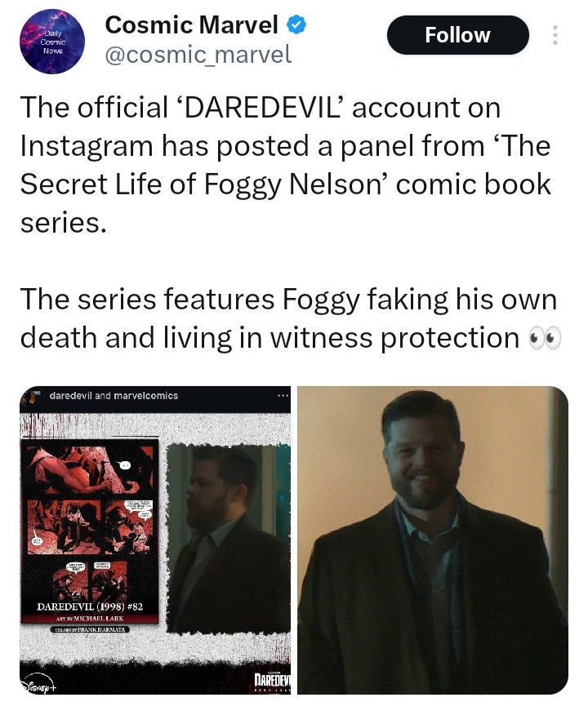
Task: Click the Frank D'Armata colorist credit
Action: click(x=90, y=629)
